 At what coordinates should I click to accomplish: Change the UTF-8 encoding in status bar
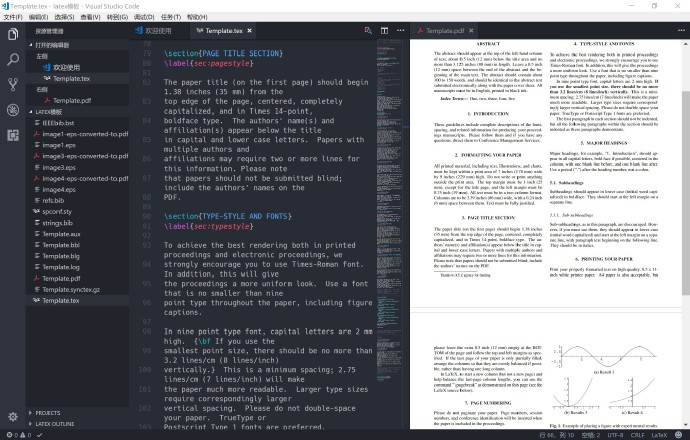(x=615, y=435)
